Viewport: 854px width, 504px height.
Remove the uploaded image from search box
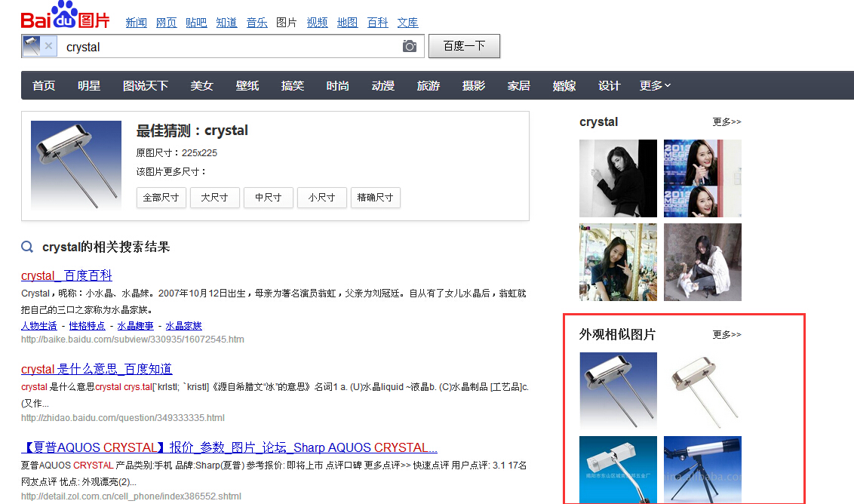click(x=49, y=46)
